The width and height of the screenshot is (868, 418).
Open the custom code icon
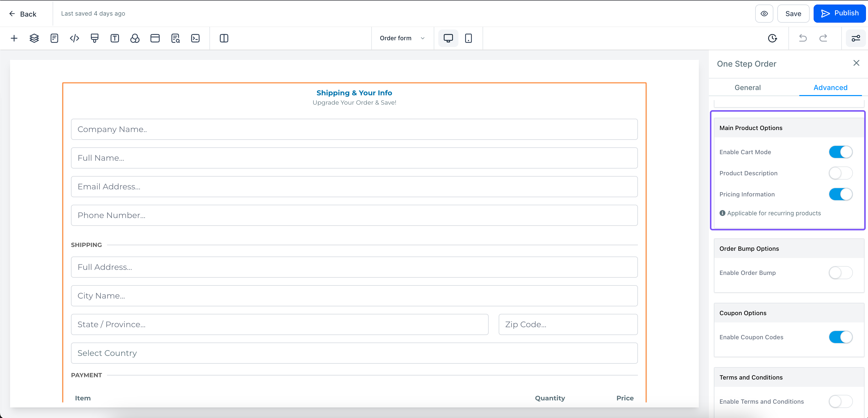75,38
